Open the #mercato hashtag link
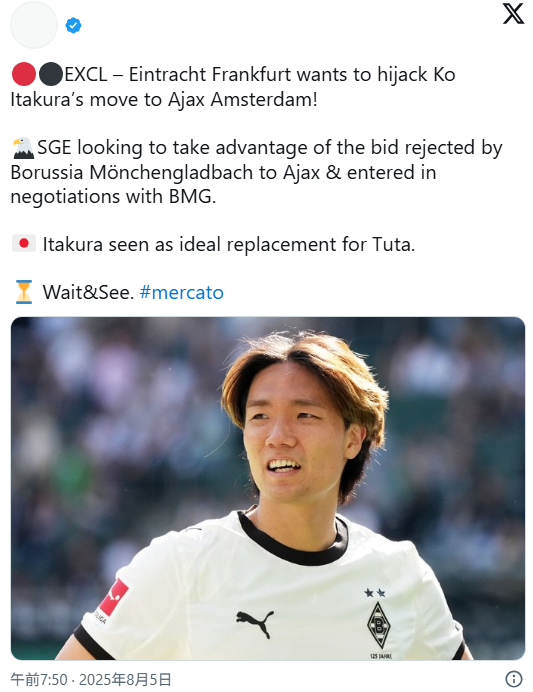Viewport: 533px width, 692px height. click(x=181, y=292)
